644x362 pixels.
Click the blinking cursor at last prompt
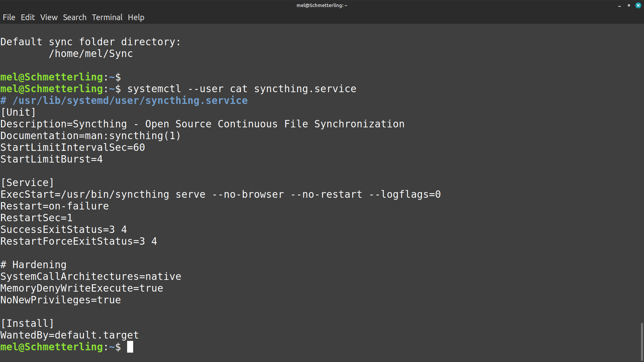130,347
